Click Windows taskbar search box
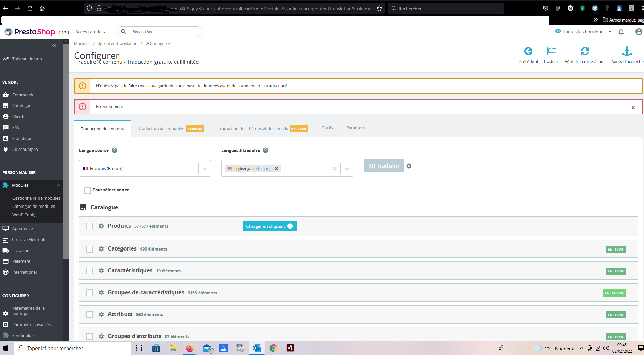 72,348
